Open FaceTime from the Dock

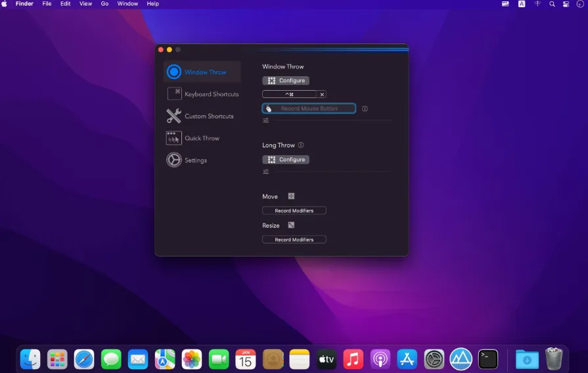219,359
